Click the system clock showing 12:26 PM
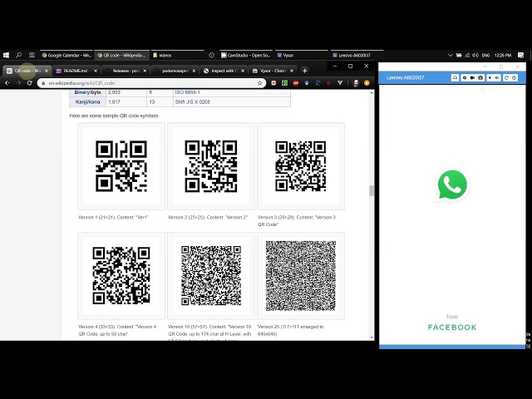532x399 pixels. click(503, 55)
